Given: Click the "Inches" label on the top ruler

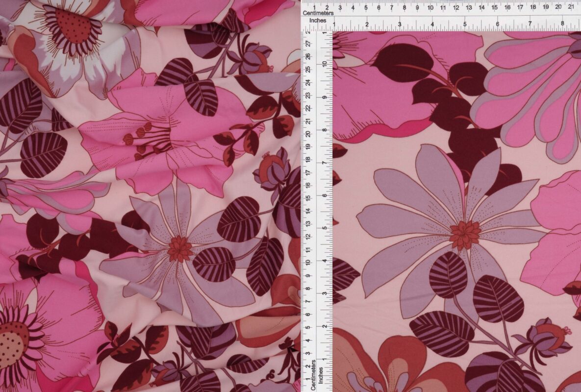Looking at the screenshot, I should click(318, 21).
